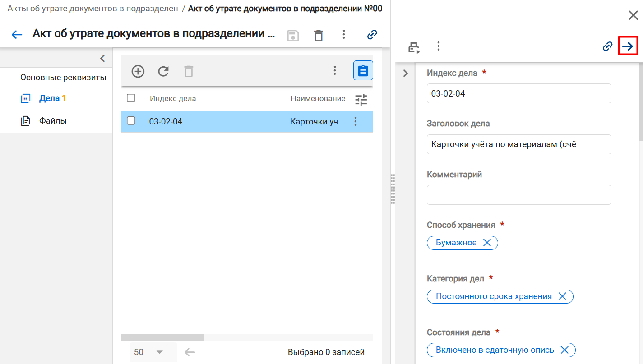Expand side panel navigation chevron
The width and height of the screenshot is (643, 364).
(405, 73)
